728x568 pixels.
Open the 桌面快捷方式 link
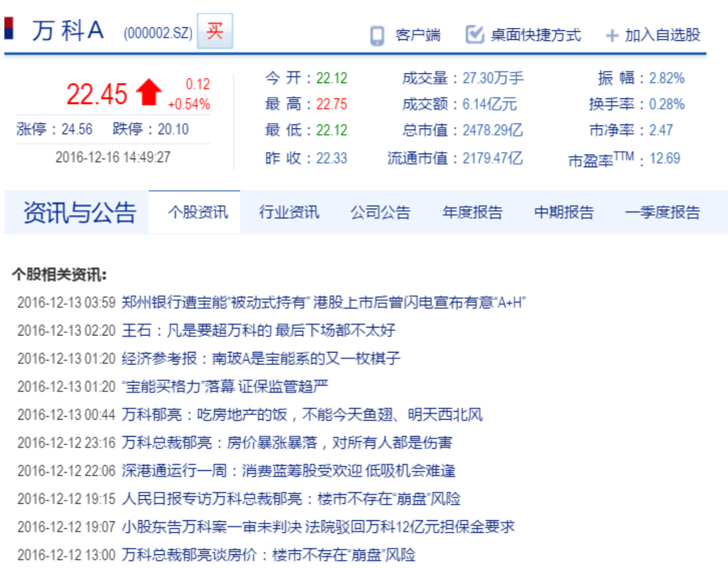pos(535,35)
